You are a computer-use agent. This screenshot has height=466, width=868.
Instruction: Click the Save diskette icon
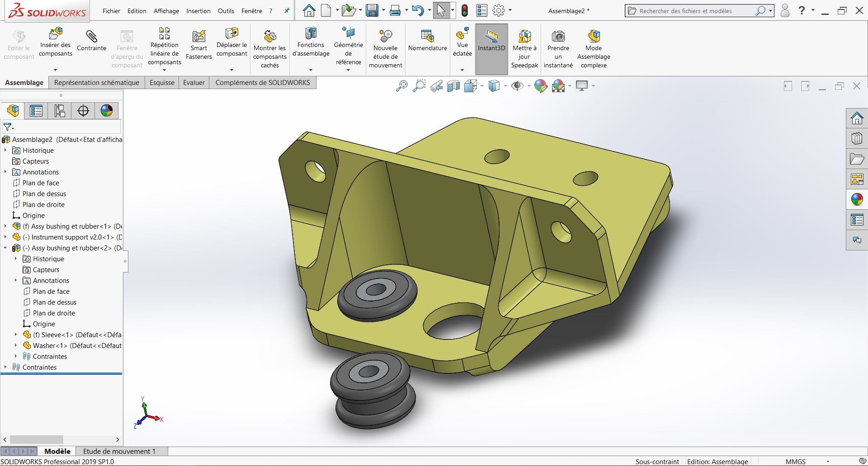click(372, 10)
